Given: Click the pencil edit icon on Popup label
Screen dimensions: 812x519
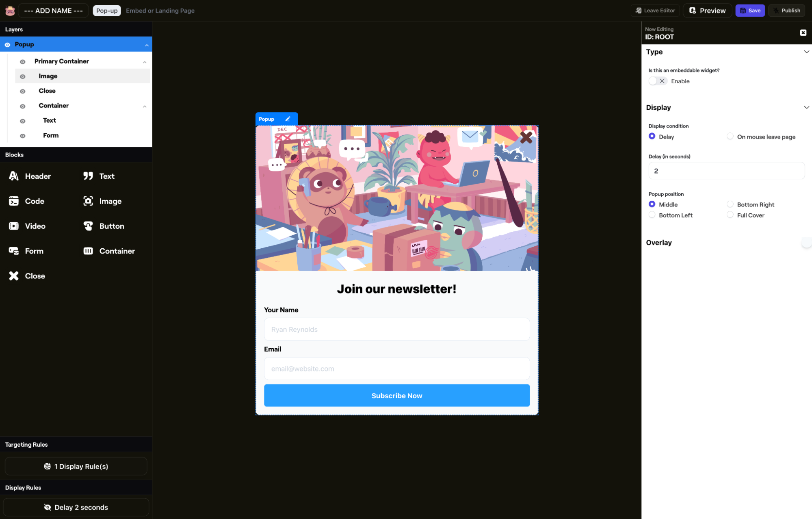Looking at the screenshot, I should coord(288,119).
